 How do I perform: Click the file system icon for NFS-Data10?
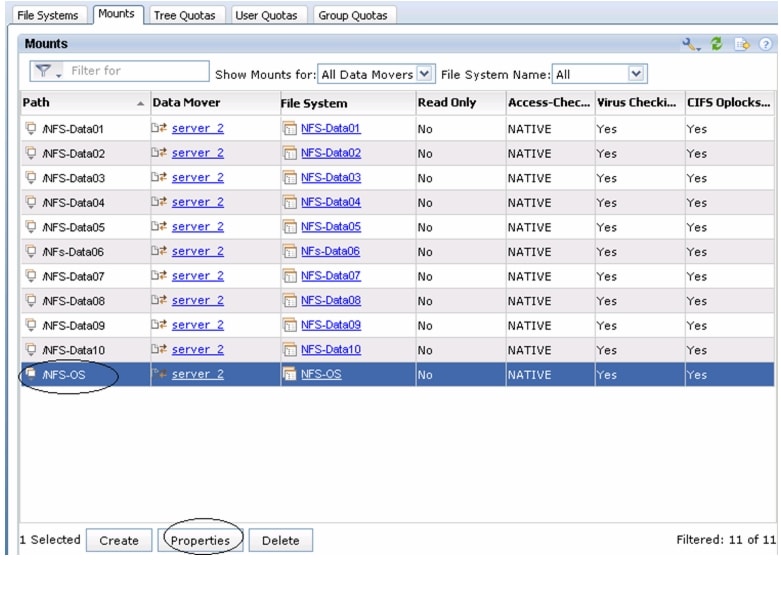click(290, 350)
